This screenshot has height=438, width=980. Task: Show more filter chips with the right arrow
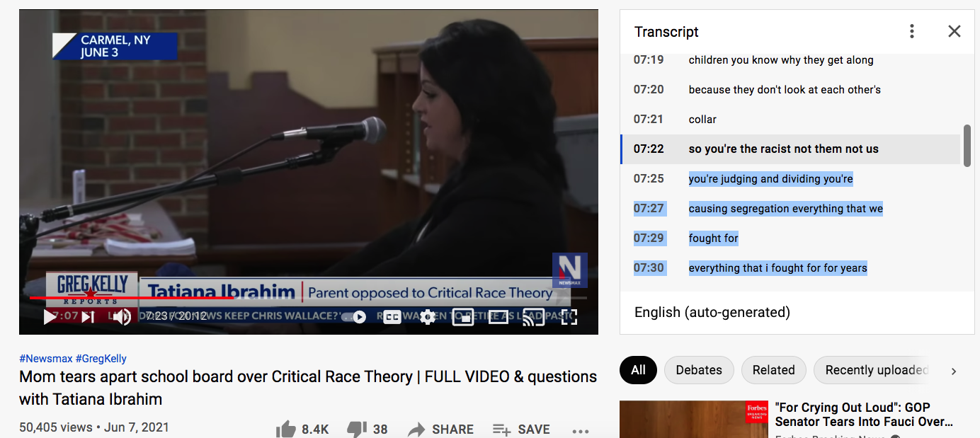(x=953, y=371)
